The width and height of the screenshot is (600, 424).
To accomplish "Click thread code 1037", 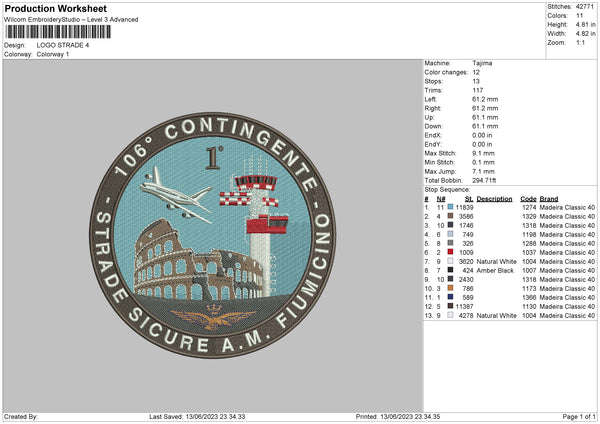I will [529, 253].
